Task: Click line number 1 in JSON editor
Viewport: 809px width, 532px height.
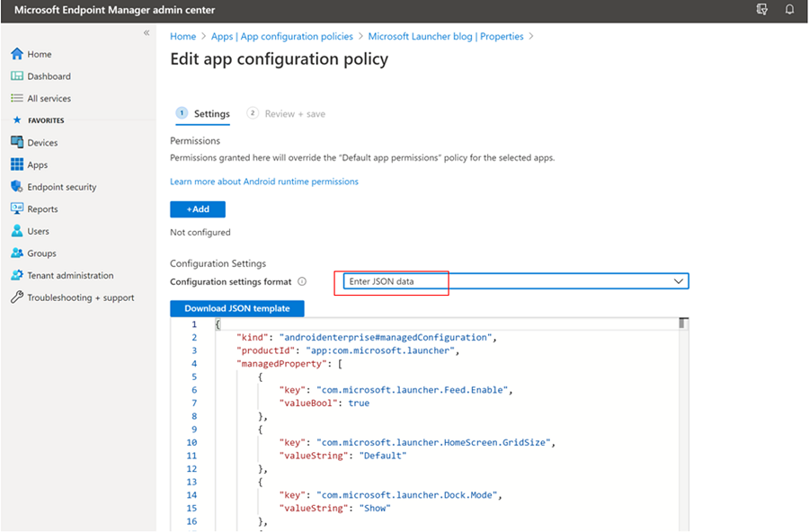Action: click(194, 324)
